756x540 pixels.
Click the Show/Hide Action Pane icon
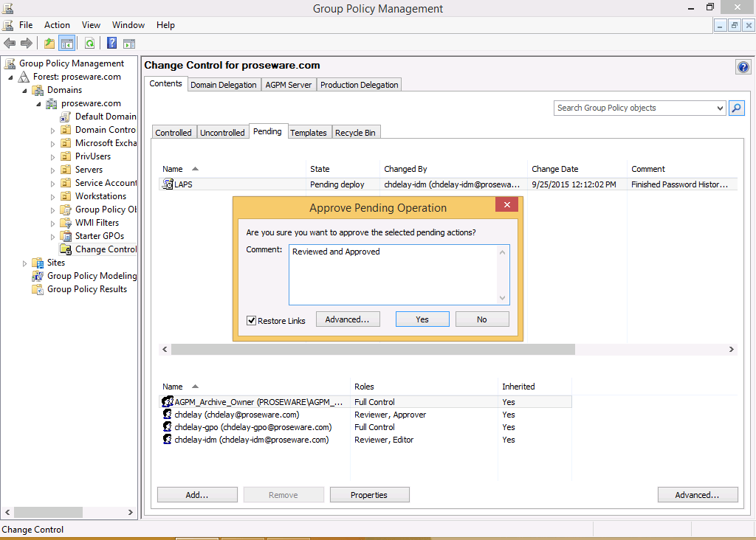click(x=129, y=44)
